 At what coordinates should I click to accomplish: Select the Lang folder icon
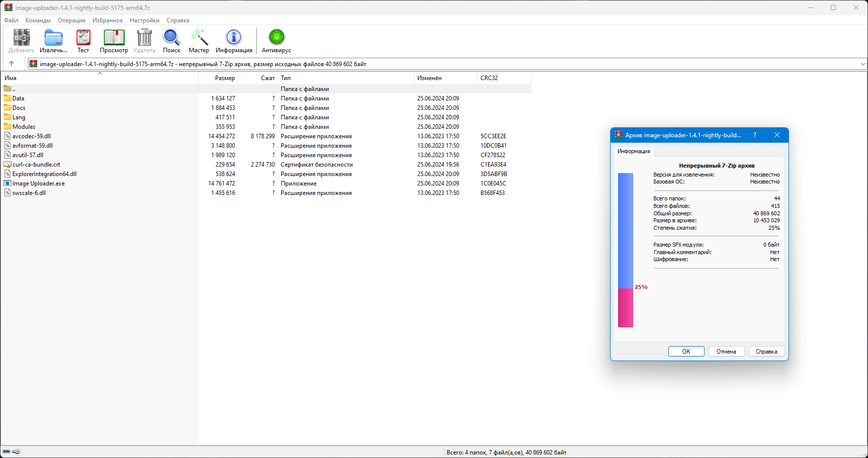pyautogui.click(x=7, y=117)
